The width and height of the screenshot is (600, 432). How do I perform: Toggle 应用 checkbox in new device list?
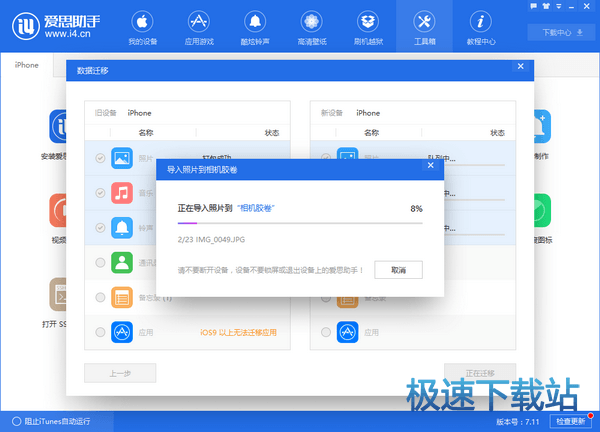(326, 332)
